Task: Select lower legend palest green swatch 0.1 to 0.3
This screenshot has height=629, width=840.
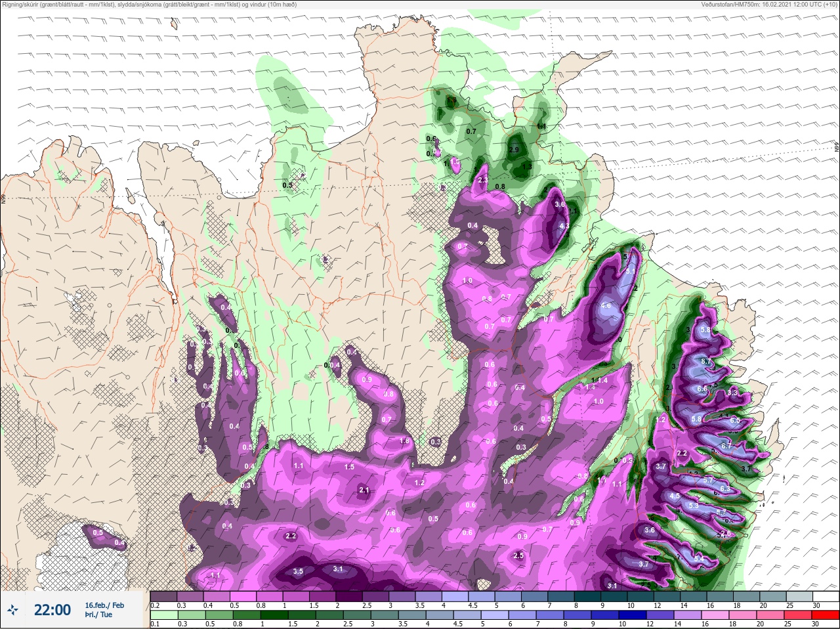Action: click(x=164, y=615)
